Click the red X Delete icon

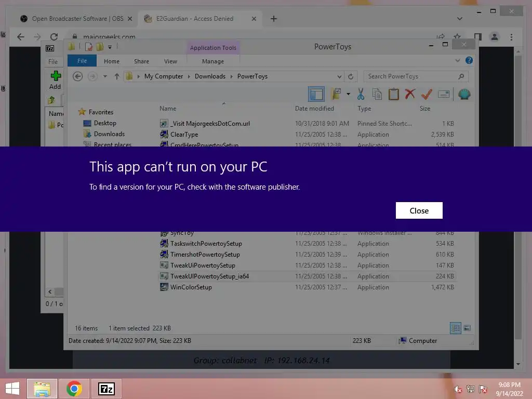point(410,94)
